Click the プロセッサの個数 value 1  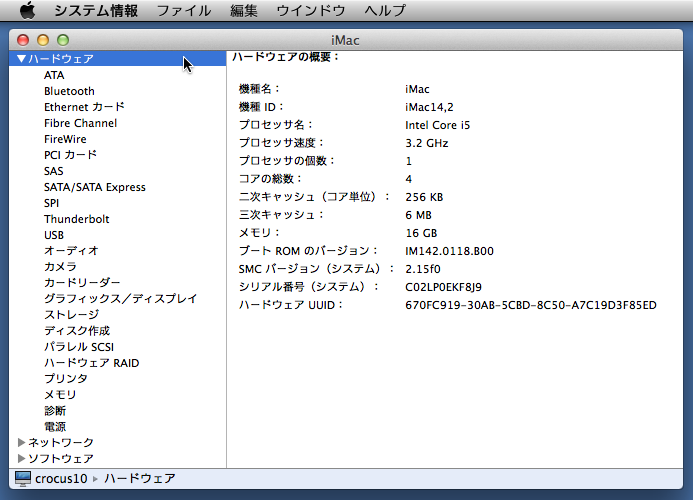[409, 161]
